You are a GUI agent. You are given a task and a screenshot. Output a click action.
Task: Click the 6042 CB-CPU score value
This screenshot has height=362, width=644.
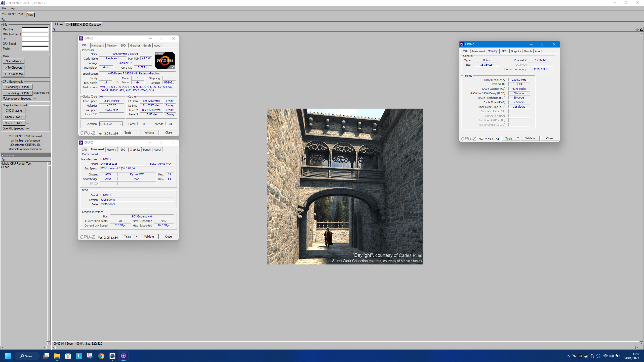[x=41, y=93]
